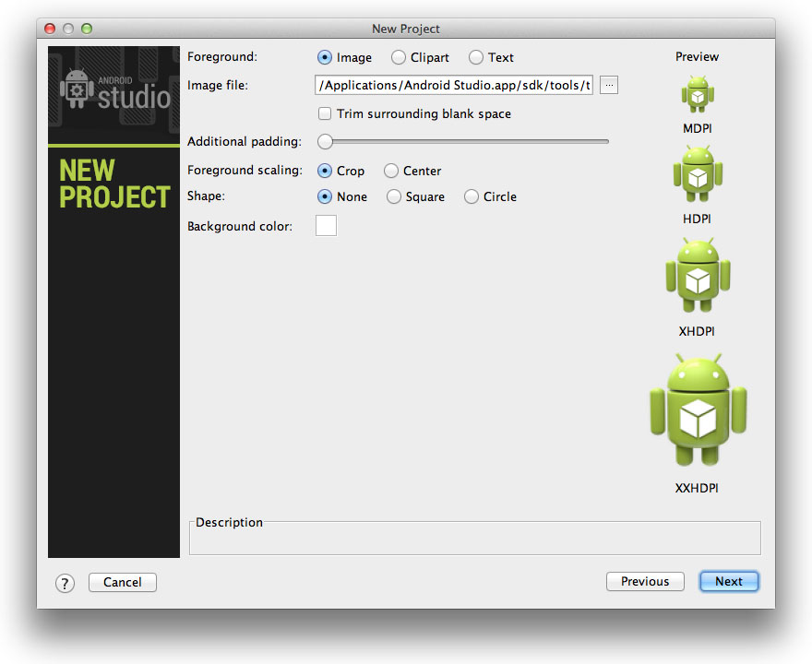
Task: Click the 'Background color:' label
Action: coord(240,226)
